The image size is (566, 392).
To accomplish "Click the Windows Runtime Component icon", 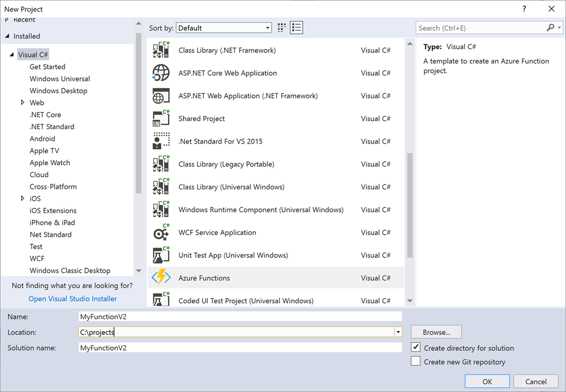I will click(161, 209).
